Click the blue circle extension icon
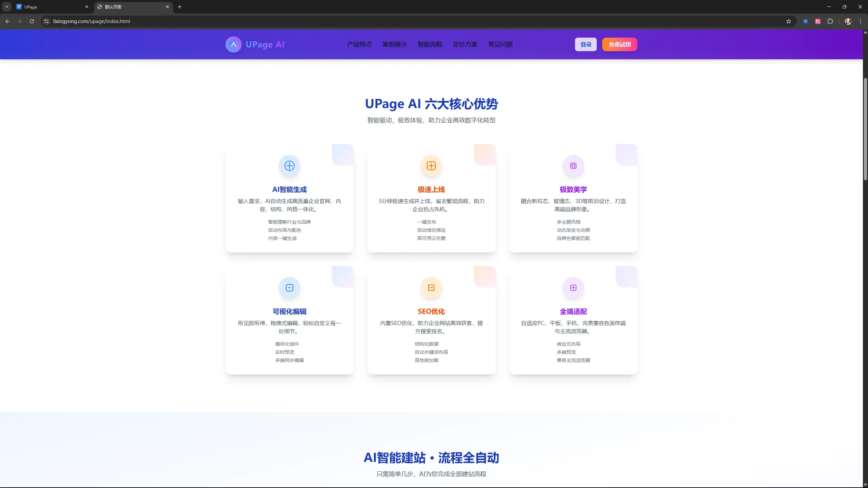Image resolution: width=868 pixels, height=488 pixels. click(806, 21)
